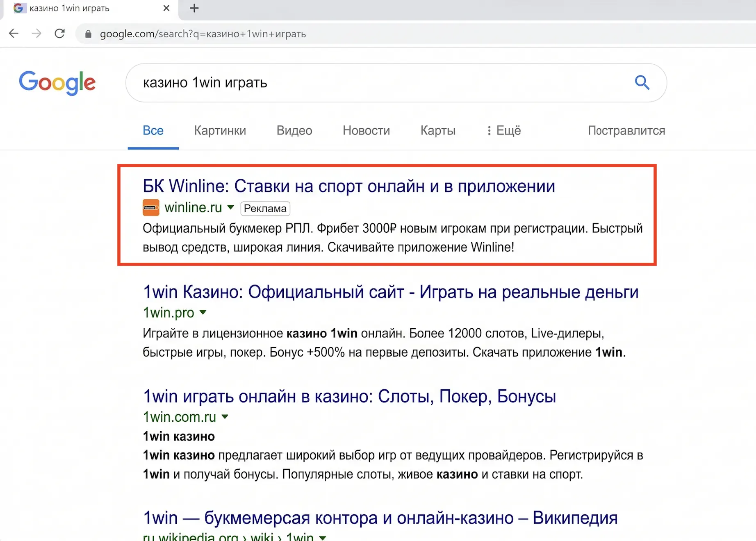Screen dimensions: 756x541
Task: Close the казино 1win играть tab
Action: (166, 8)
